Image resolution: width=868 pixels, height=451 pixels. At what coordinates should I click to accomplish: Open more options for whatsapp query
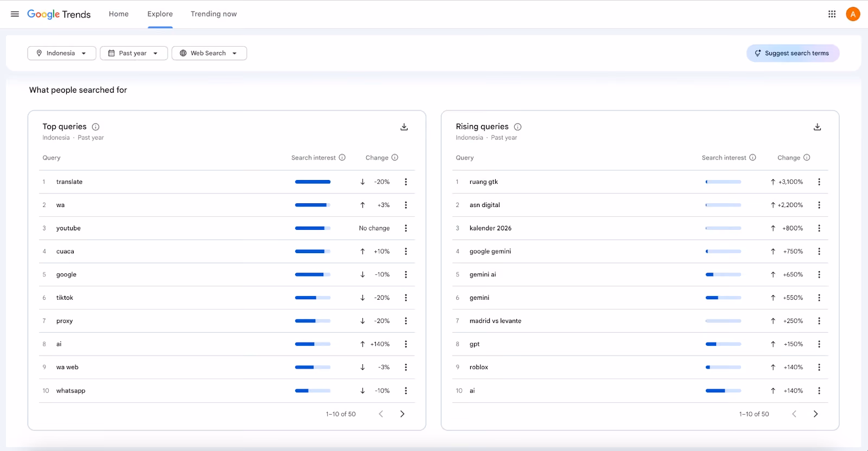(406, 391)
